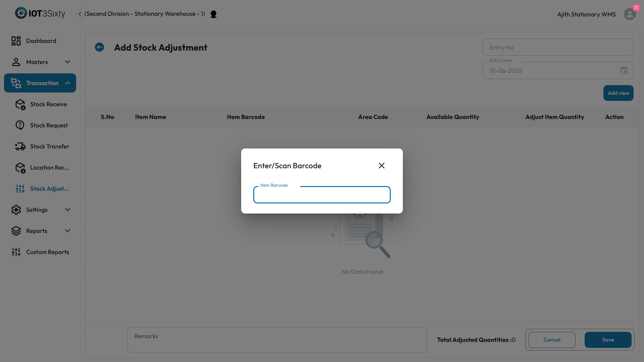This screenshot has width=644, height=362.
Task: Click the user profile avatar icon
Action: pyautogui.click(x=630, y=14)
